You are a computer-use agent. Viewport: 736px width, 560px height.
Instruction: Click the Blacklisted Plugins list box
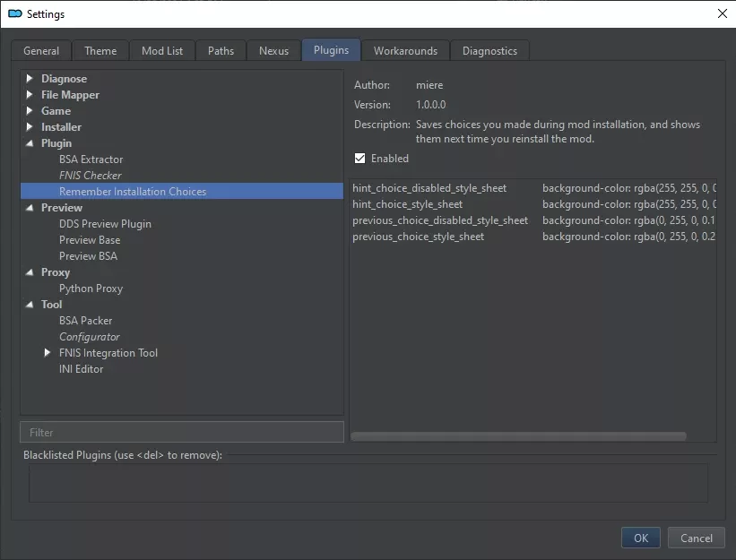[x=368, y=483]
